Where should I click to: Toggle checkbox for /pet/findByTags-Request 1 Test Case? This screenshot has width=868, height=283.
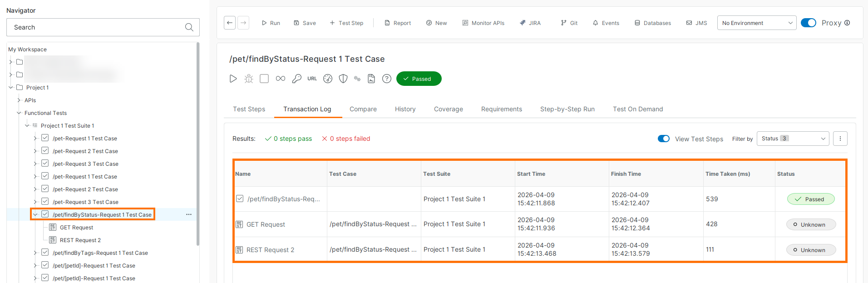pyautogui.click(x=45, y=252)
